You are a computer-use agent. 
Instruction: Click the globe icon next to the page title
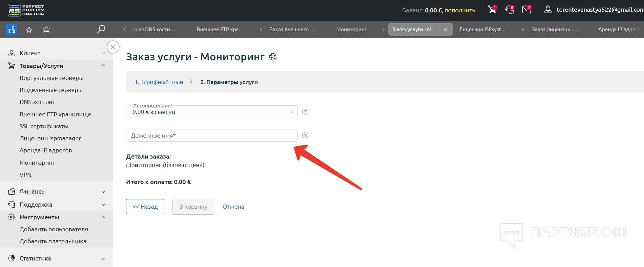click(x=273, y=57)
